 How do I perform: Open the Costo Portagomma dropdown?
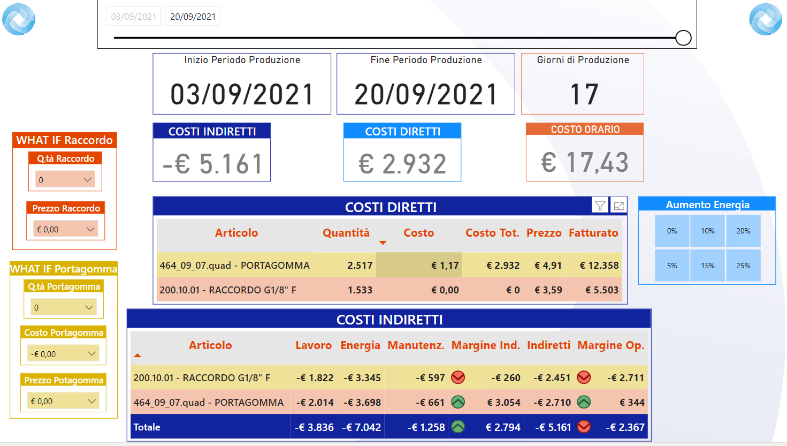(63, 353)
